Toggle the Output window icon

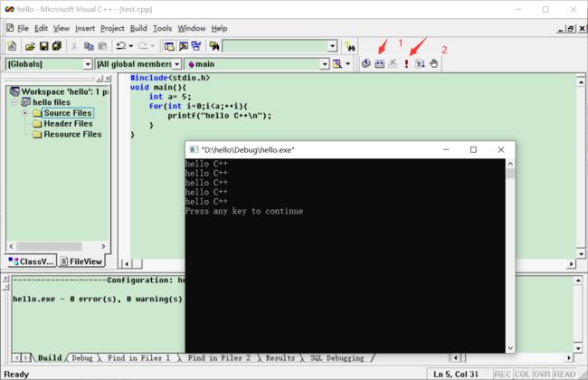[184, 46]
